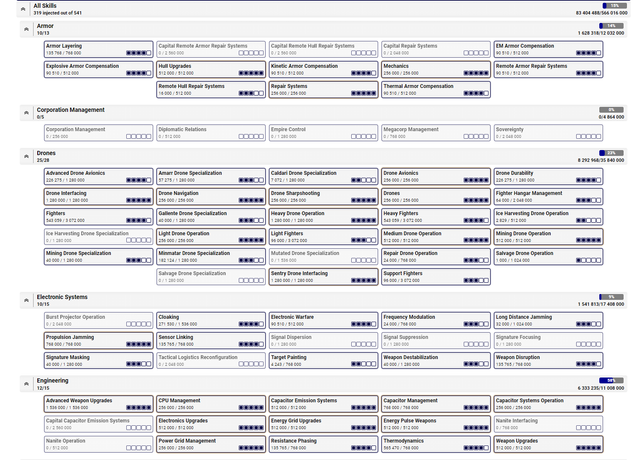Select the Thermodynamics skill
The width and height of the screenshot is (640, 460).
tap(436, 444)
